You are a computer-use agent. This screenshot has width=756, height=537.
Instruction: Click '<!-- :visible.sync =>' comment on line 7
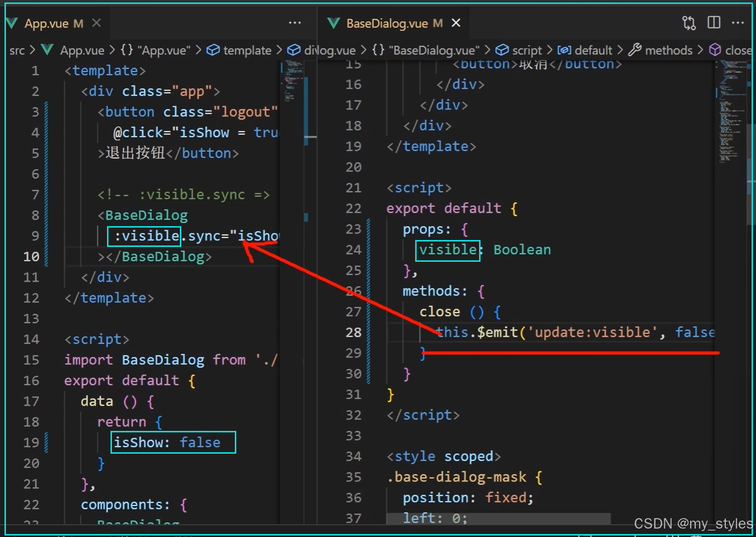pyautogui.click(x=183, y=194)
